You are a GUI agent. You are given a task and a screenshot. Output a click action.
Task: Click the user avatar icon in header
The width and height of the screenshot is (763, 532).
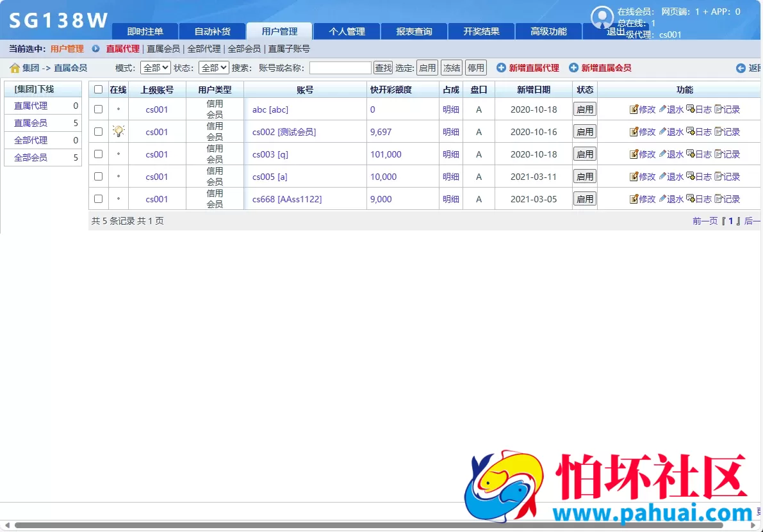(x=602, y=17)
